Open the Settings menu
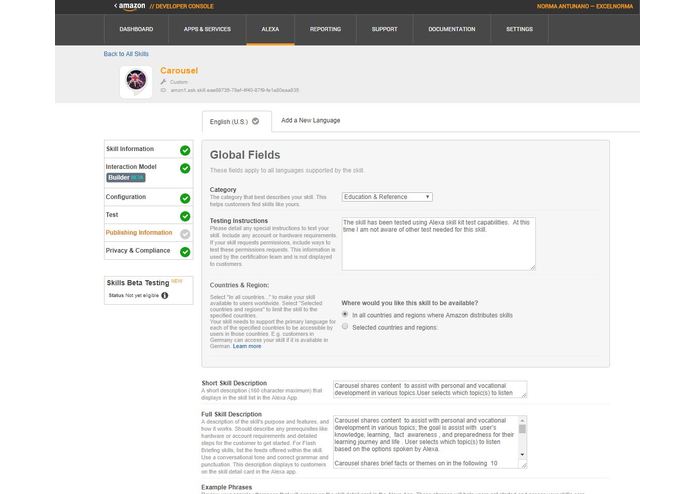The image size is (695, 494). coord(519,29)
